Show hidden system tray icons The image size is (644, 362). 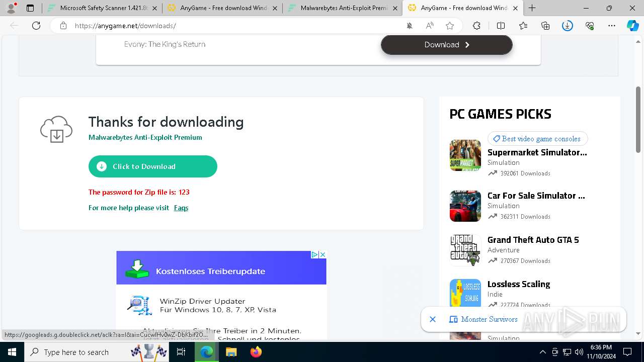click(x=542, y=352)
